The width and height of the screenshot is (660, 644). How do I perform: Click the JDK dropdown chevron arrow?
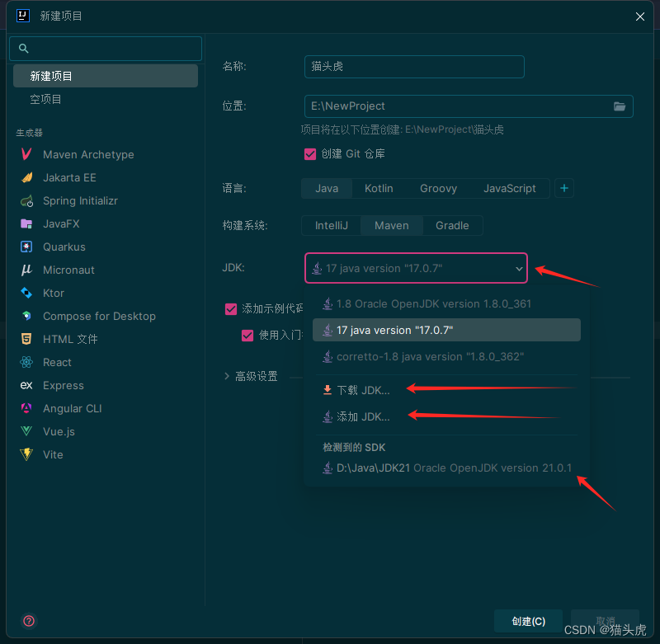[519, 269]
